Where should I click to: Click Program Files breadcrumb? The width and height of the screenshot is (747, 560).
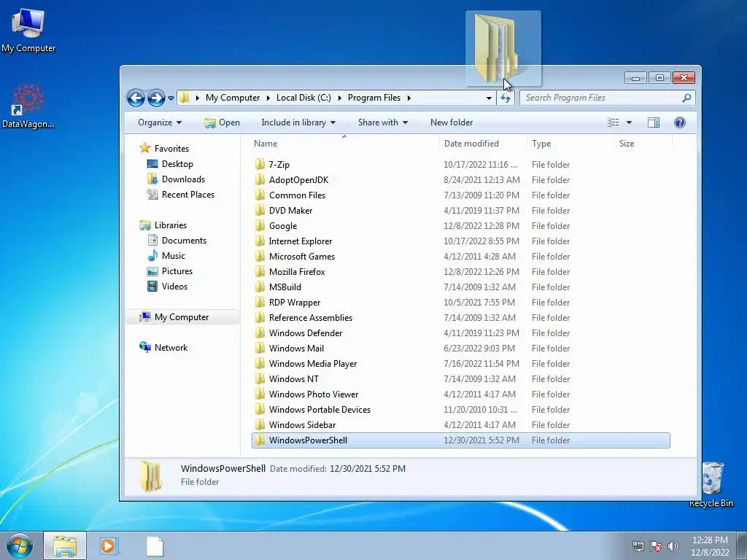click(374, 98)
